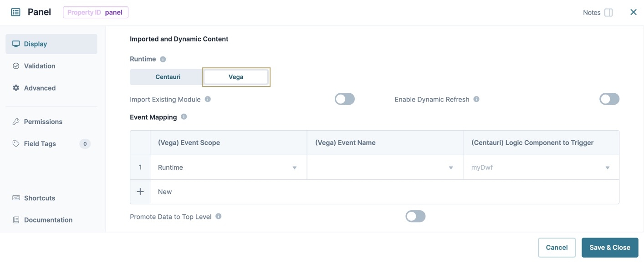Click the Permissions key icon

pyautogui.click(x=16, y=122)
